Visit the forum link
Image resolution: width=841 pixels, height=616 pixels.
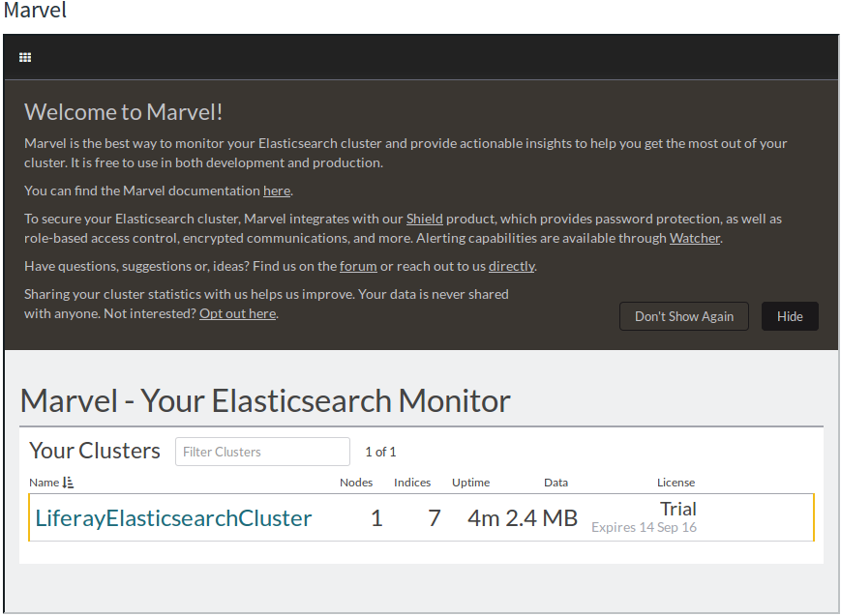coord(358,266)
